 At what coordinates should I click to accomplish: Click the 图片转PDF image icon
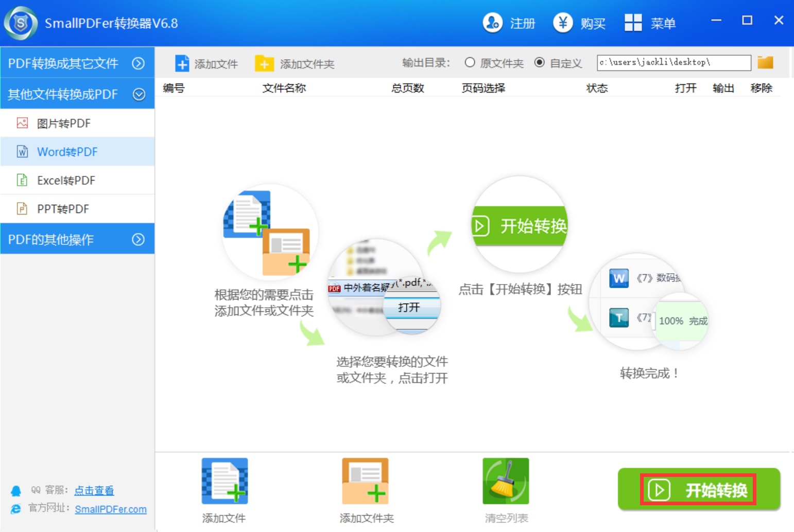coord(22,123)
